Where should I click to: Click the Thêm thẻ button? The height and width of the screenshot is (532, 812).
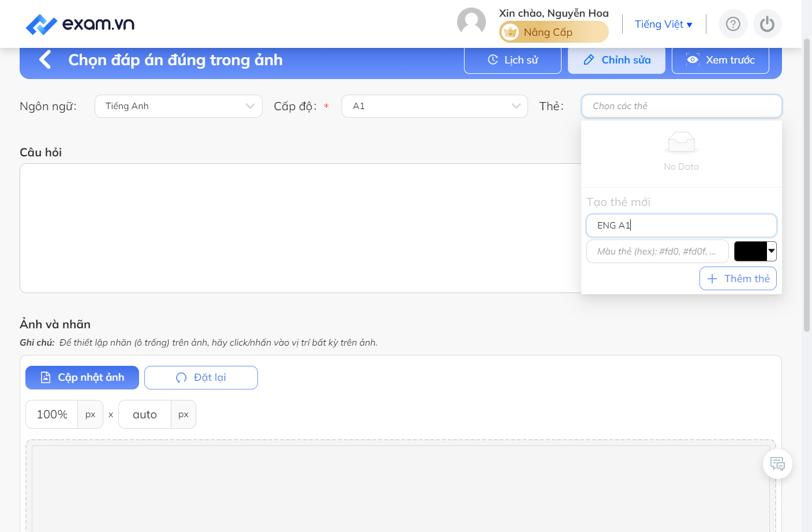738,279
